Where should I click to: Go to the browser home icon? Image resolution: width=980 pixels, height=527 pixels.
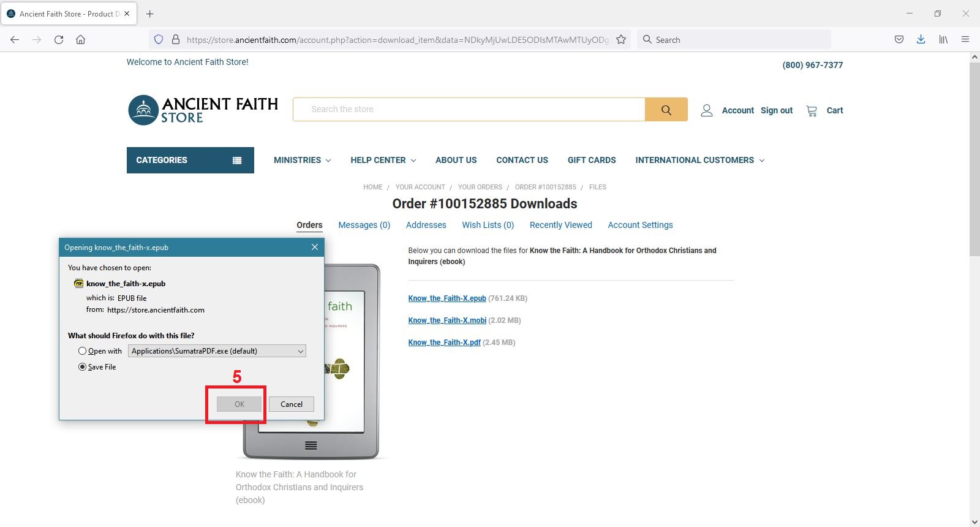click(80, 40)
